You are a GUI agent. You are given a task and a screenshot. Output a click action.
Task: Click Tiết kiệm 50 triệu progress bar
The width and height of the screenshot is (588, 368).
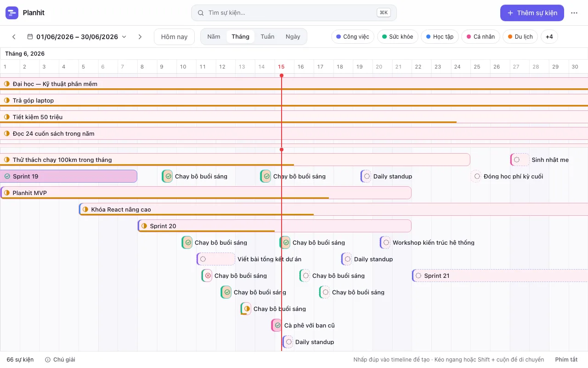click(x=228, y=122)
